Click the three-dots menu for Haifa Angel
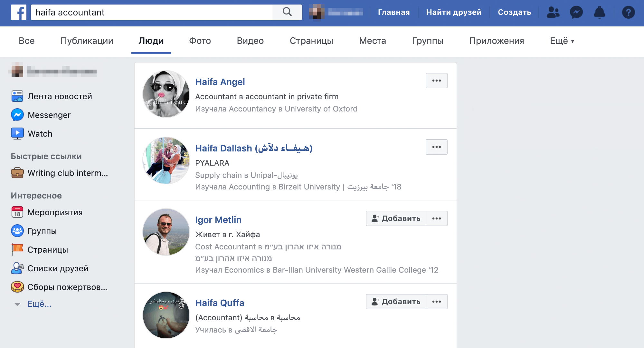Viewport: 644px width, 348px height. [437, 81]
